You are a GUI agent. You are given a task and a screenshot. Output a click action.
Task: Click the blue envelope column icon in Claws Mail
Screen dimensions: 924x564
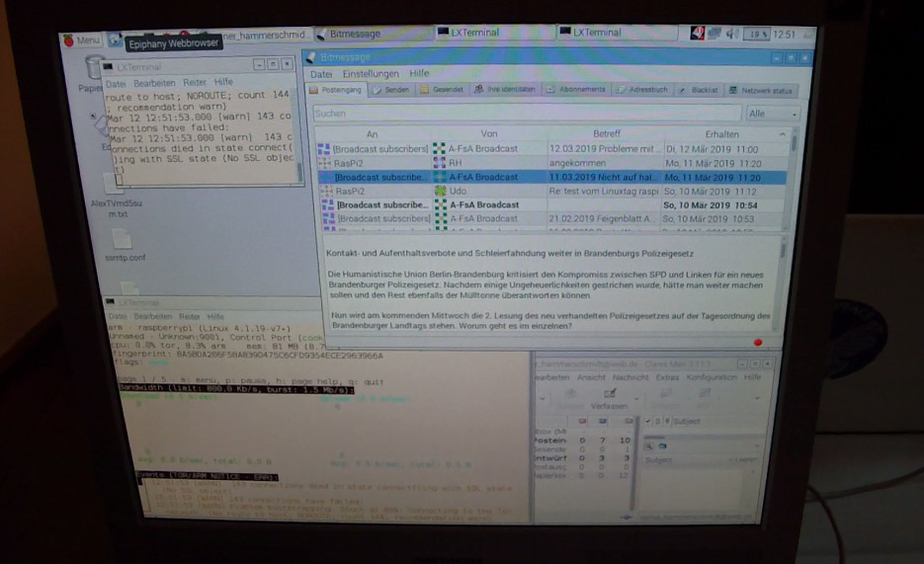point(603,421)
